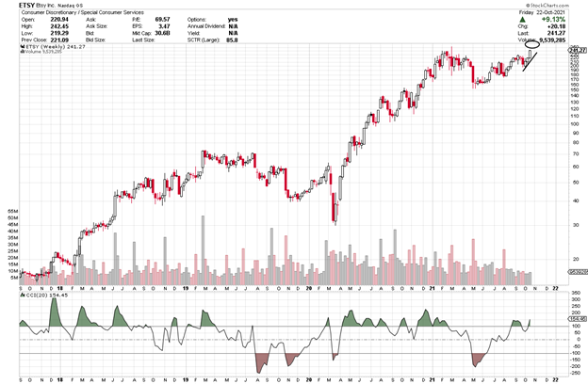
Task: Click the green up-arrow change indicator
Action: click(522, 20)
